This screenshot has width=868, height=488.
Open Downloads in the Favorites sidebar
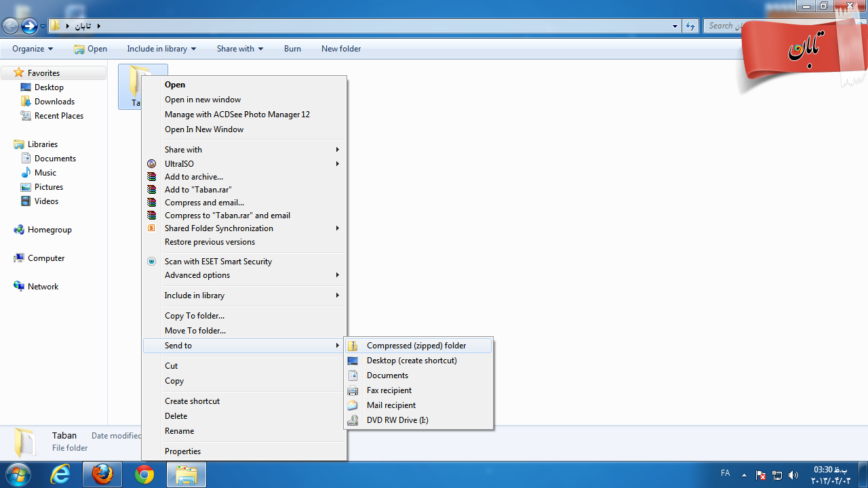(54, 102)
